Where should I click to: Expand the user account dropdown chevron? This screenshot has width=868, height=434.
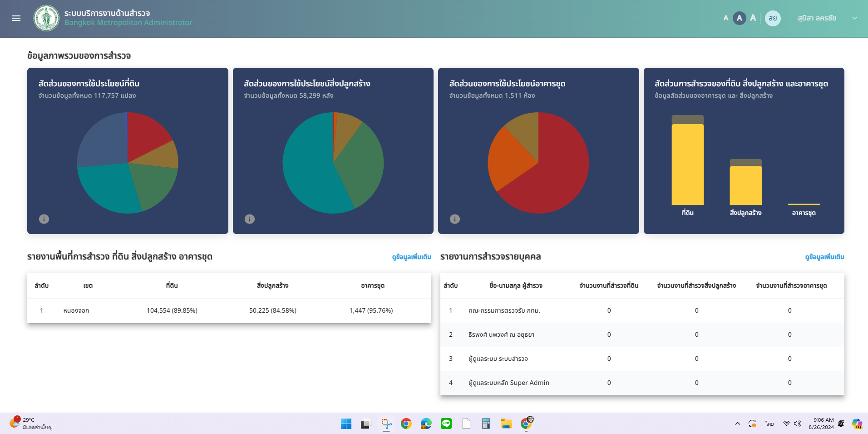[x=855, y=18]
